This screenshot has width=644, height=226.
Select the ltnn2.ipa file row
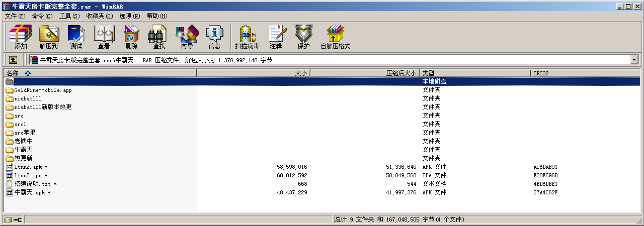click(31, 175)
